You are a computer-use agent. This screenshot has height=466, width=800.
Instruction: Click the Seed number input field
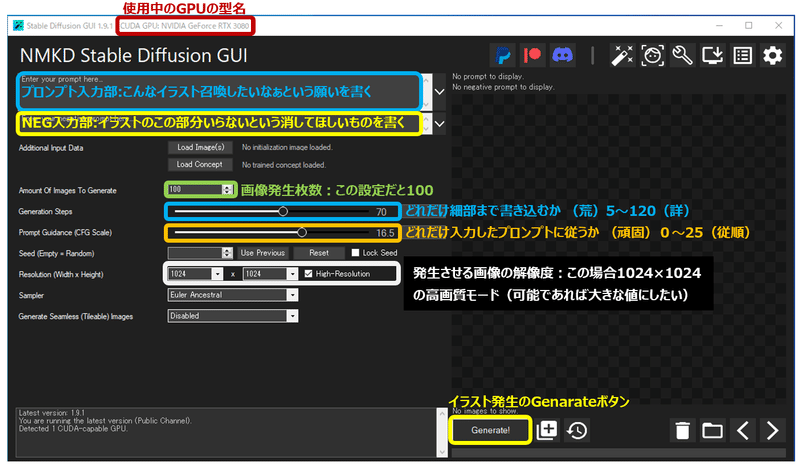tap(195, 253)
